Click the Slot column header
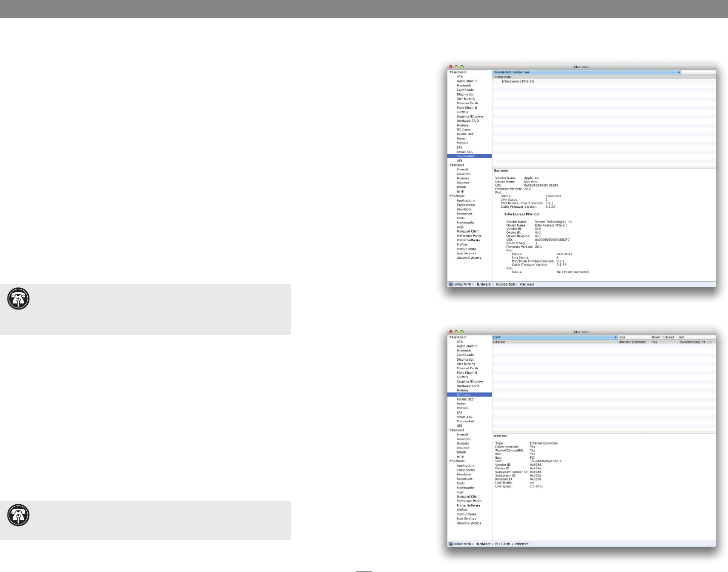Screen dimensions: 728x572 tap(697, 337)
